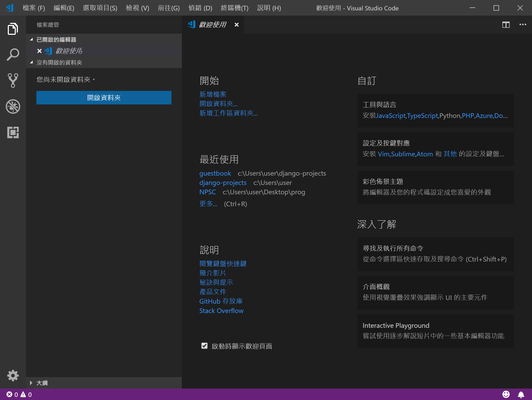This screenshot has width=532, height=400.
Task: Open the more actions ellipsis menu
Action: coord(523,25)
